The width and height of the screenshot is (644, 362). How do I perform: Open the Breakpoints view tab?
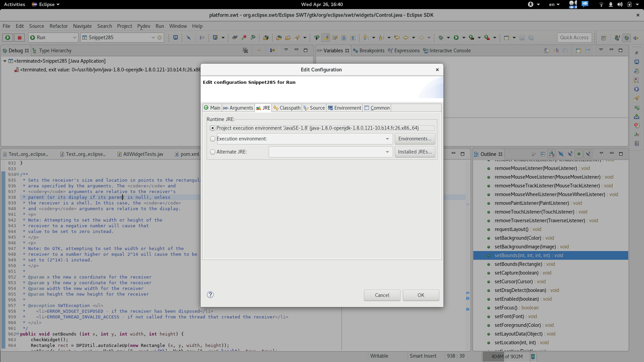tap(369, 51)
